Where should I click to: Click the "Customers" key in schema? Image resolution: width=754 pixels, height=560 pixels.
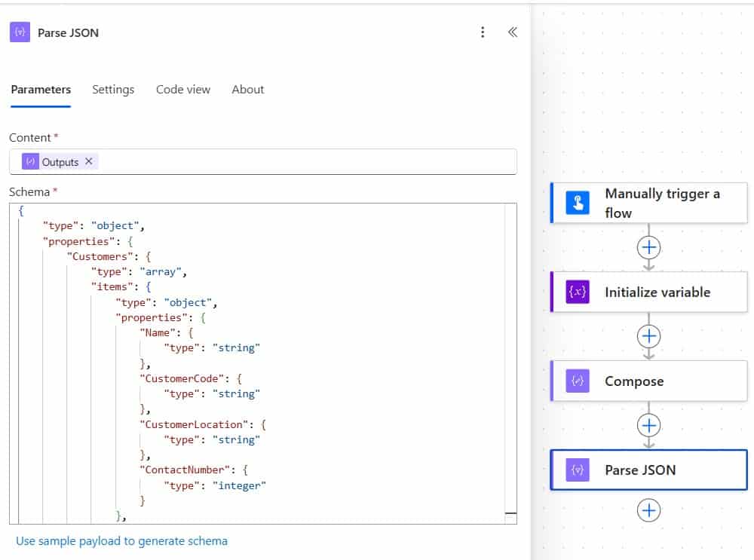[100, 256]
